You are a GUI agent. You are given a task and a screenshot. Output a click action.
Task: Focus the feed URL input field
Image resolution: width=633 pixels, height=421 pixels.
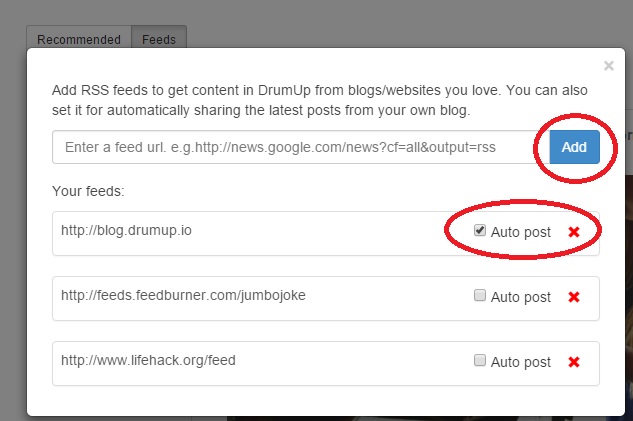tap(301, 147)
